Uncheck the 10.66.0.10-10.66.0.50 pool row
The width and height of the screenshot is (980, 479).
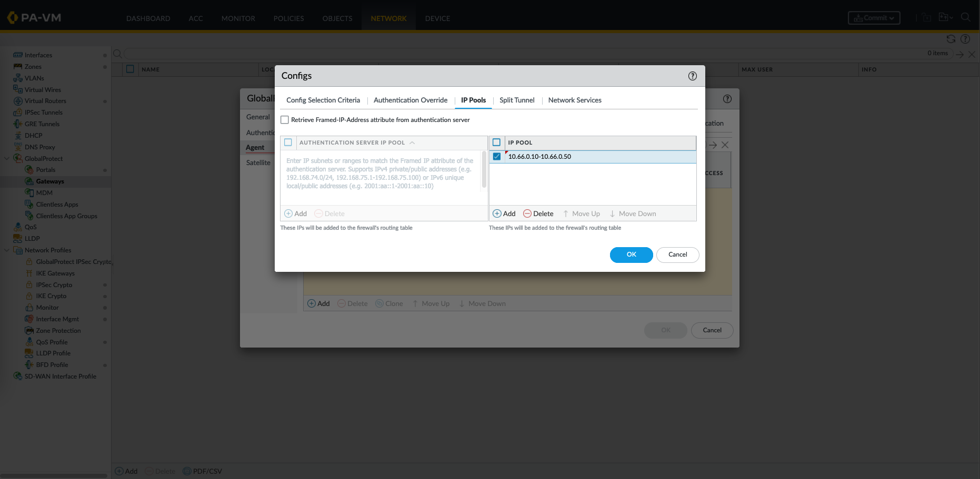(x=496, y=157)
